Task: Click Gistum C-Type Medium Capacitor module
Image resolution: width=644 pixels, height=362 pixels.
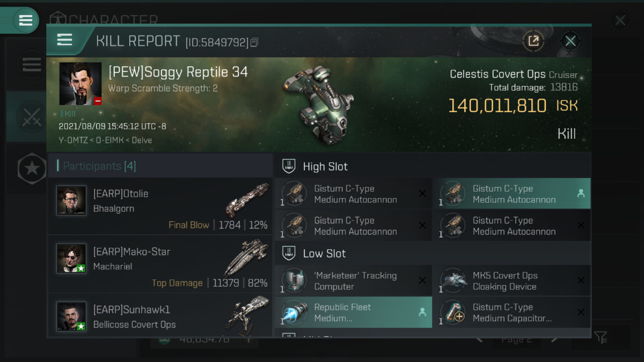Action: [512, 312]
